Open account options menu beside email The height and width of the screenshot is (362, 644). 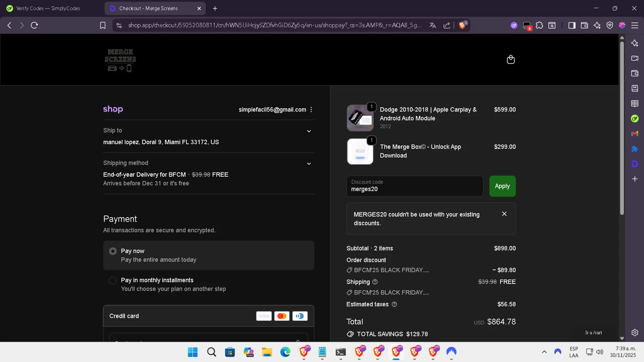click(x=311, y=110)
